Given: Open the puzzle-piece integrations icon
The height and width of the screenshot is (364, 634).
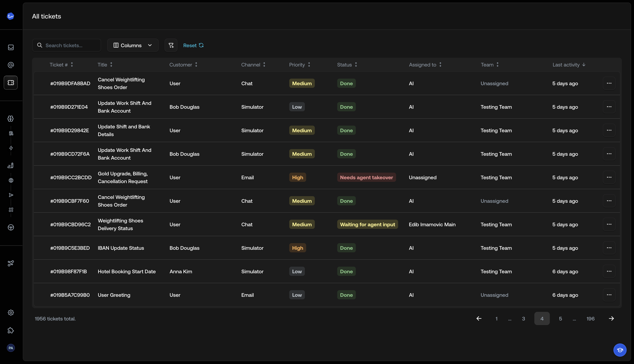Looking at the screenshot, I should click(x=10, y=330).
